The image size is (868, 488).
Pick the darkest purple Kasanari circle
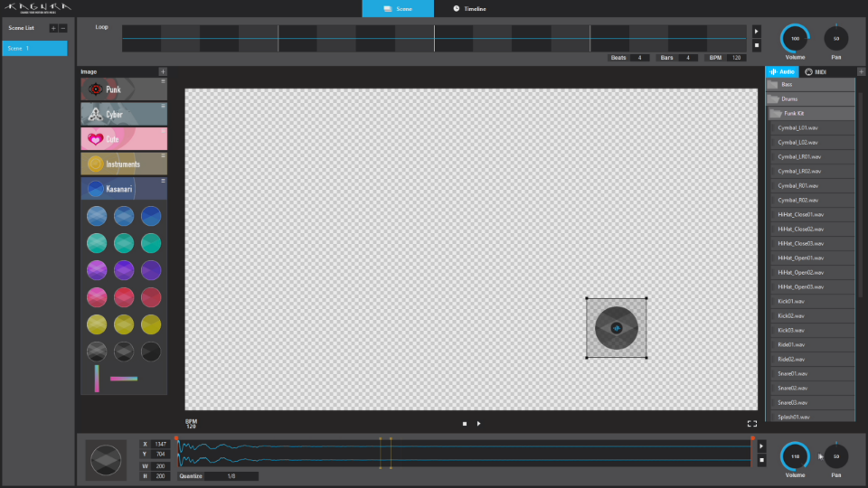(151, 270)
